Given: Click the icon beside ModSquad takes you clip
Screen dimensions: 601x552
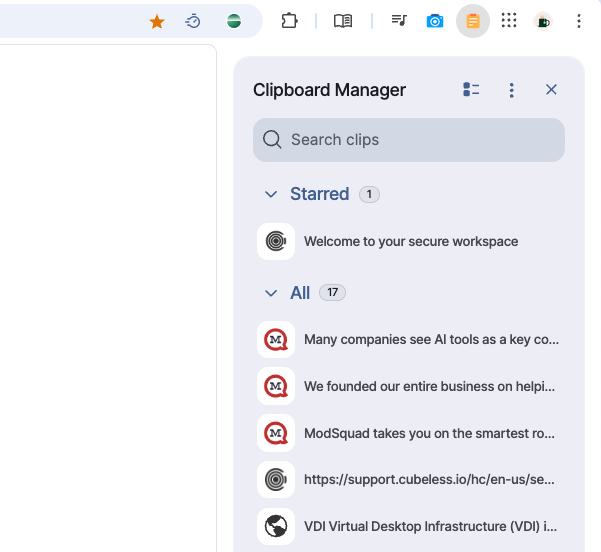Looking at the screenshot, I should pyautogui.click(x=276, y=433).
